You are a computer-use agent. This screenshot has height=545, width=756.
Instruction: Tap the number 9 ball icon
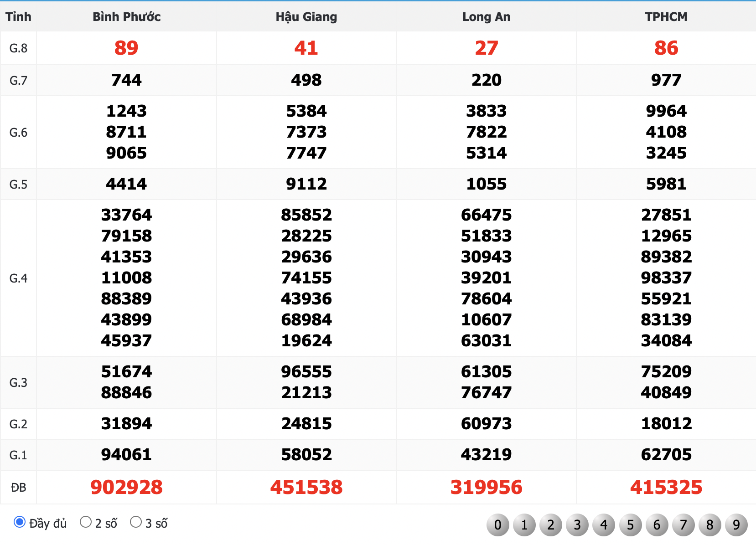(x=736, y=525)
